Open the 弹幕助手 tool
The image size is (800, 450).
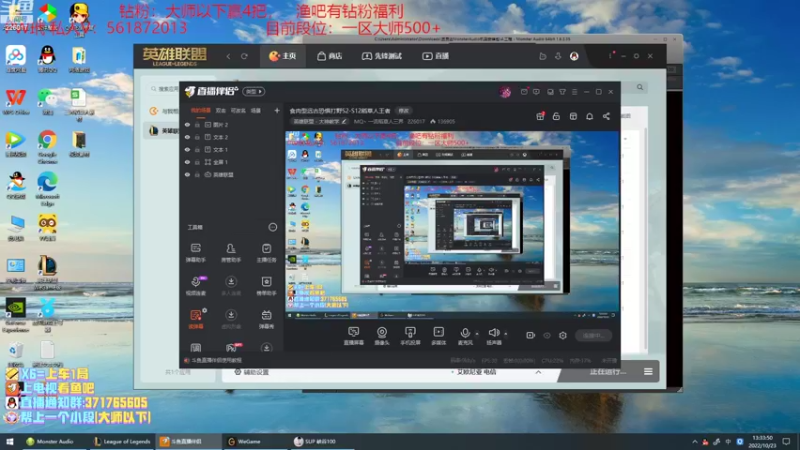point(195,253)
